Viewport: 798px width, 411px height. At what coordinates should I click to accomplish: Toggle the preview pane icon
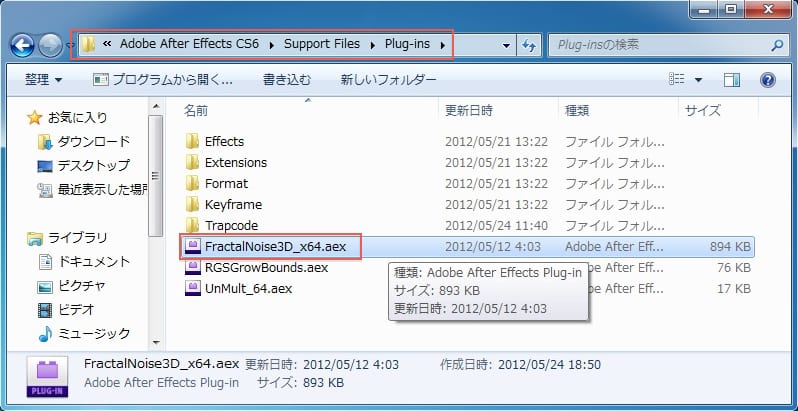(x=732, y=79)
